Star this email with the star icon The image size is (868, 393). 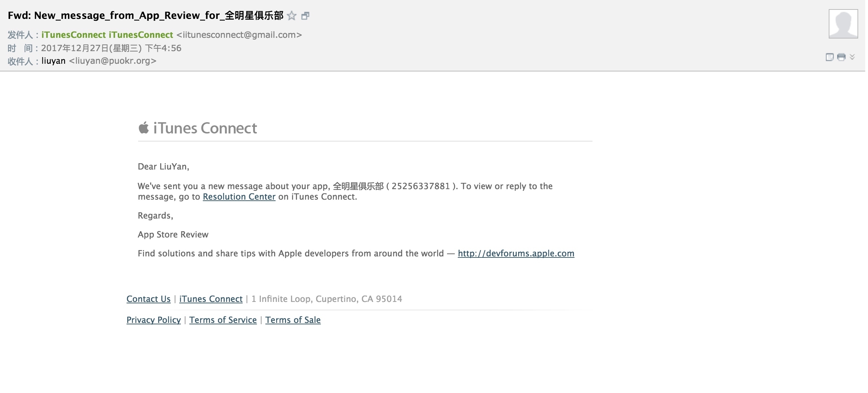click(x=292, y=16)
